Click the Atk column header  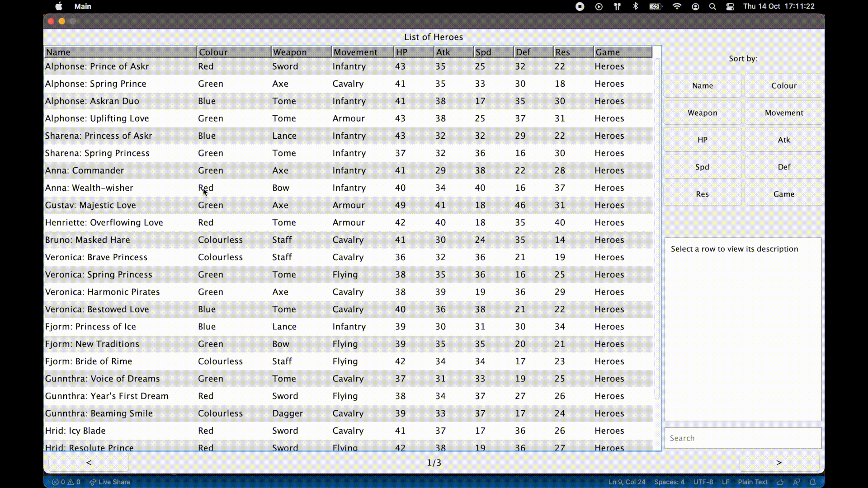pyautogui.click(x=454, y=52)
